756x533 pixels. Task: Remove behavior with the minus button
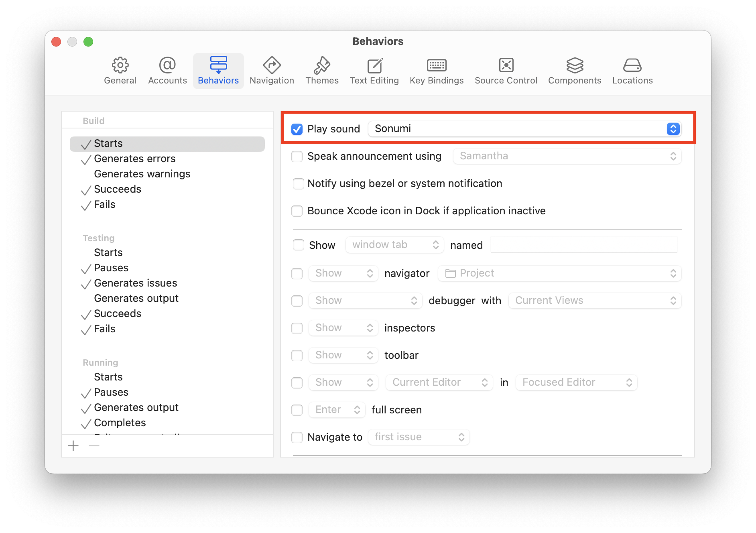click(94, 446)
